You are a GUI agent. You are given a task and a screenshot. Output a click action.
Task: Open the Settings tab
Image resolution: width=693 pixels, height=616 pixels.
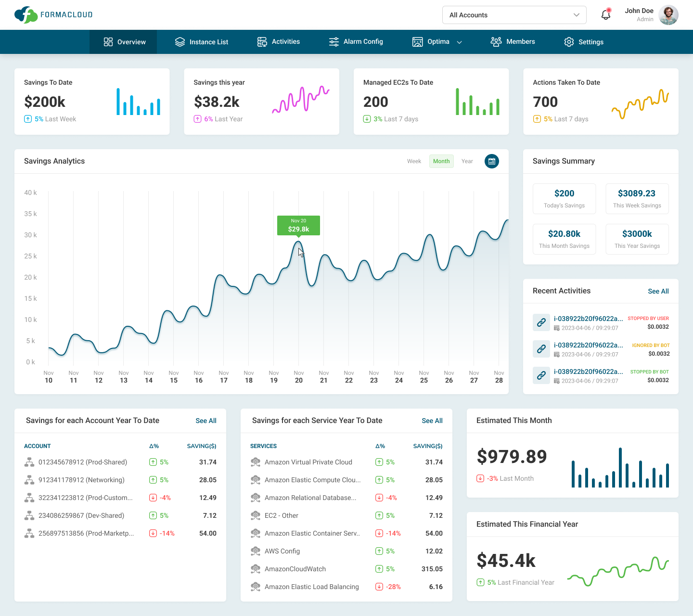pos(584,42)
